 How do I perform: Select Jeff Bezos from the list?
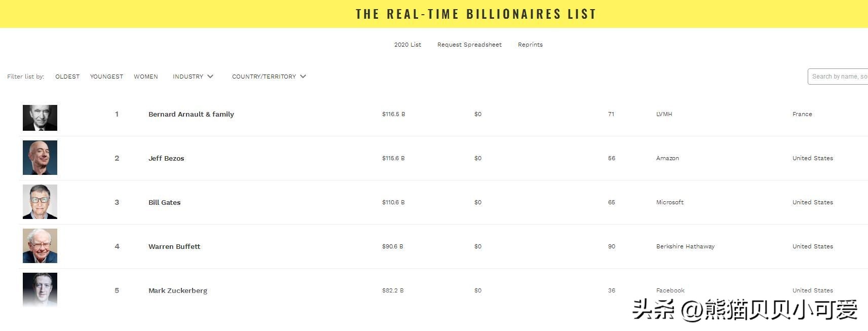point(166,158)
